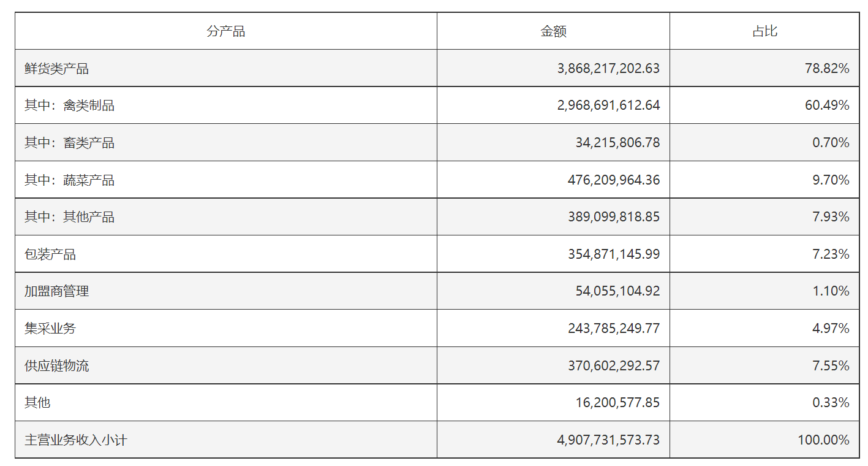
Task: Select the 其中：禽类制品 cell
Action: (x=226, y=105)
